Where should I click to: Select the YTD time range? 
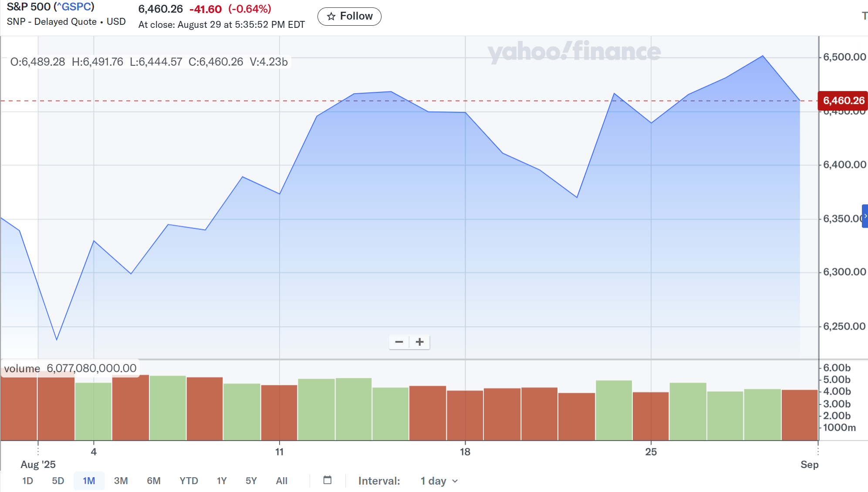(x=189, y=481)
